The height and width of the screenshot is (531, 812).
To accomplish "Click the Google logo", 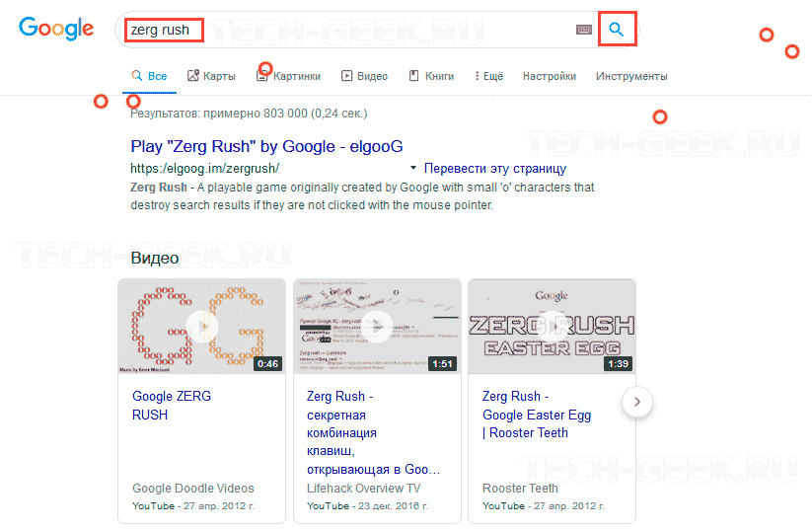I will click(x=56, y=29).
